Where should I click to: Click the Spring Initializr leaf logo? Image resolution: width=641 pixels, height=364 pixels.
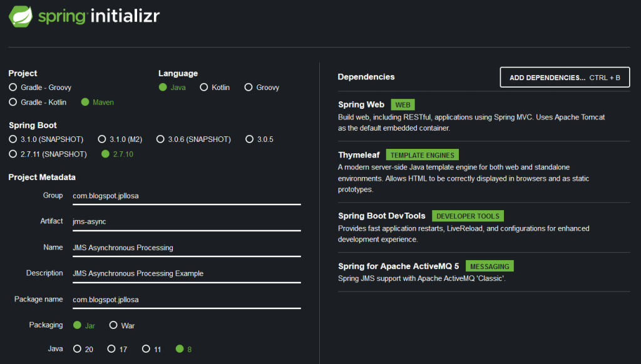pos(21,16)
